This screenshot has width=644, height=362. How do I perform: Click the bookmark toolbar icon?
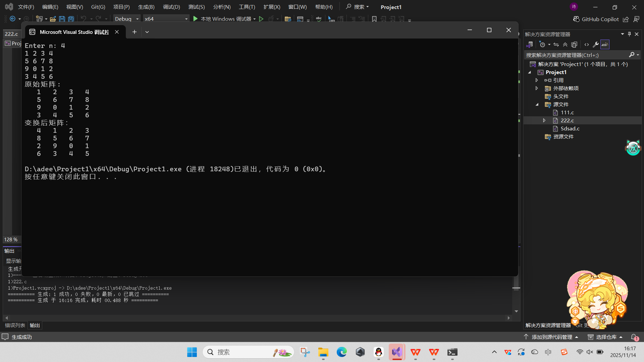(374, 19)
